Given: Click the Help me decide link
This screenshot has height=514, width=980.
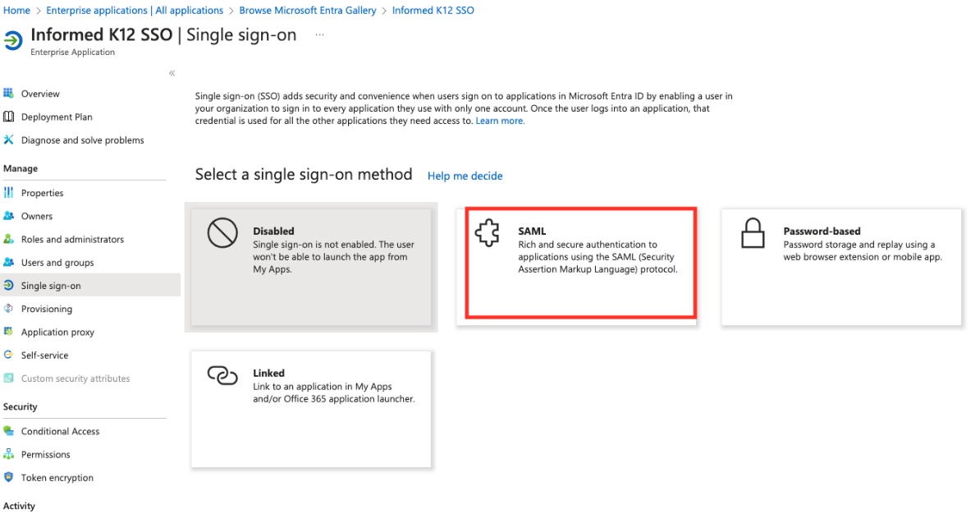Looking at the screenshot, I should point(465,176).
